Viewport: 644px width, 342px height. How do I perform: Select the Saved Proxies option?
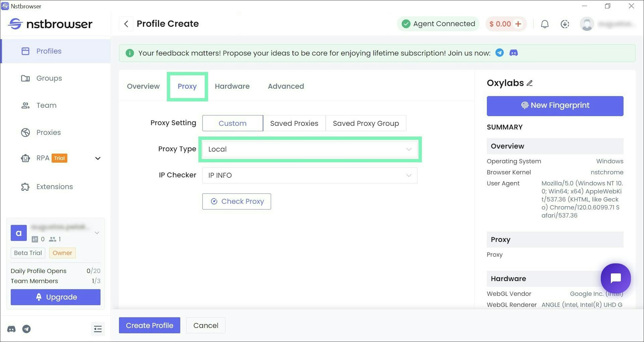pos(294,123)
